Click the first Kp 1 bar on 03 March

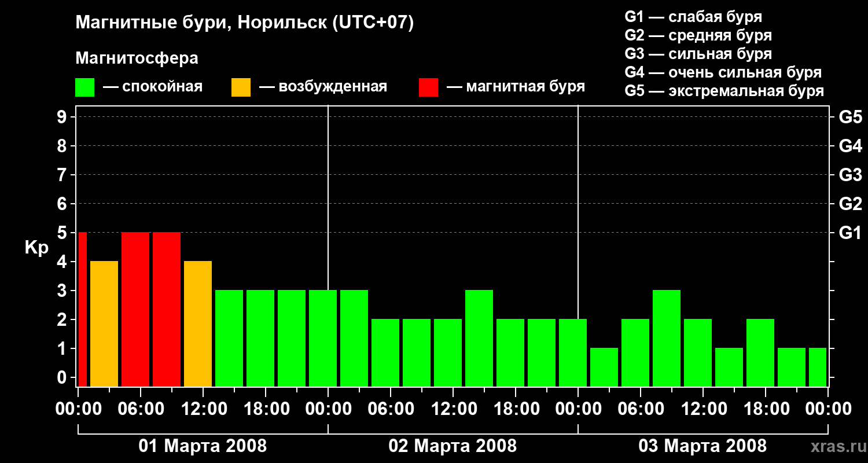click(x=604, y=367)
